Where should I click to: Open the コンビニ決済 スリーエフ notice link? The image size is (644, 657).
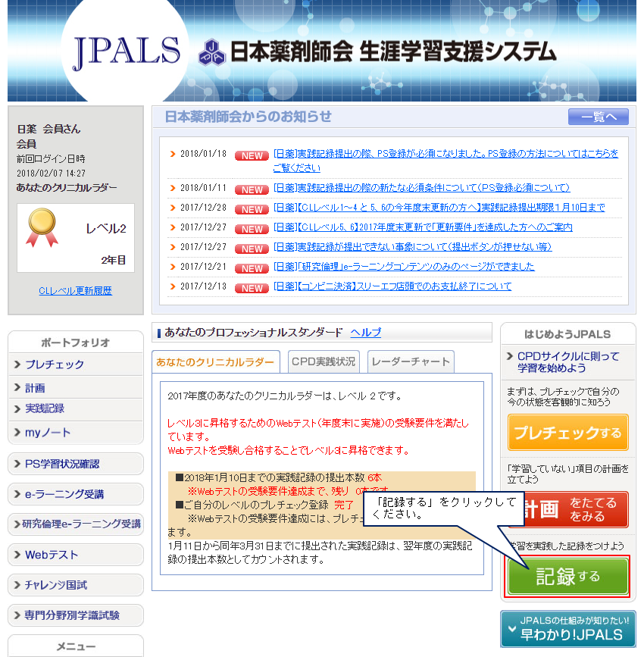pos(392,286)
